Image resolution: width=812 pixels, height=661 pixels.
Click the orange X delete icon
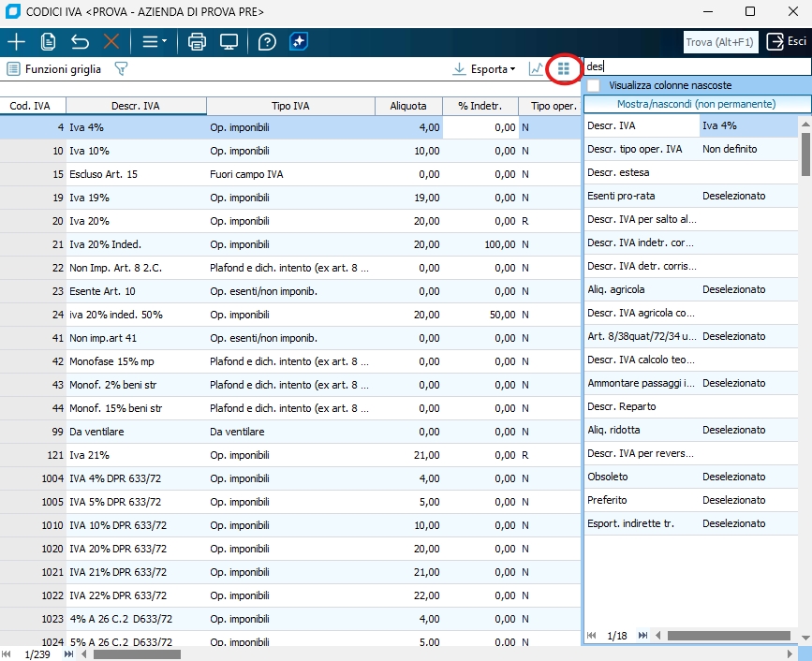[111, 42]
